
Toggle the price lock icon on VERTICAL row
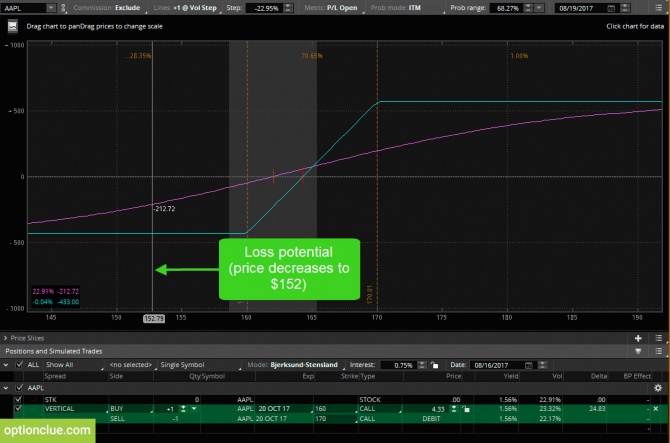coord(466,409)
